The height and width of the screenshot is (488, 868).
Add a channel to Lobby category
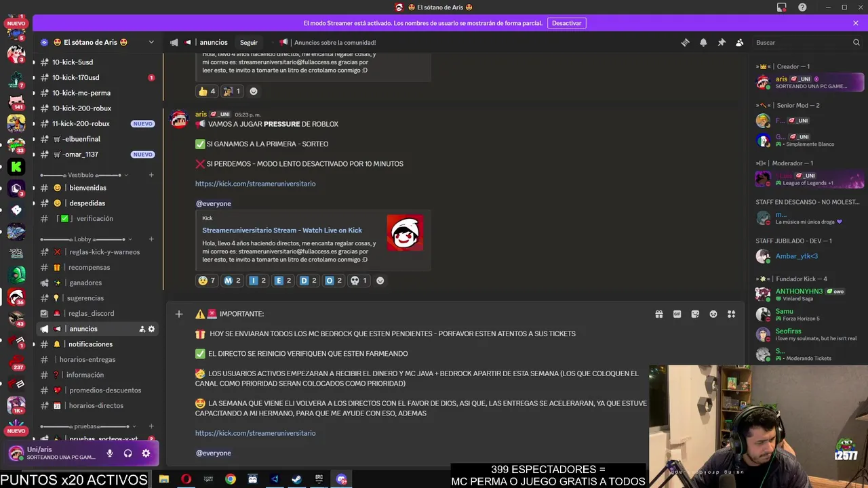click(x=151, y=239)
